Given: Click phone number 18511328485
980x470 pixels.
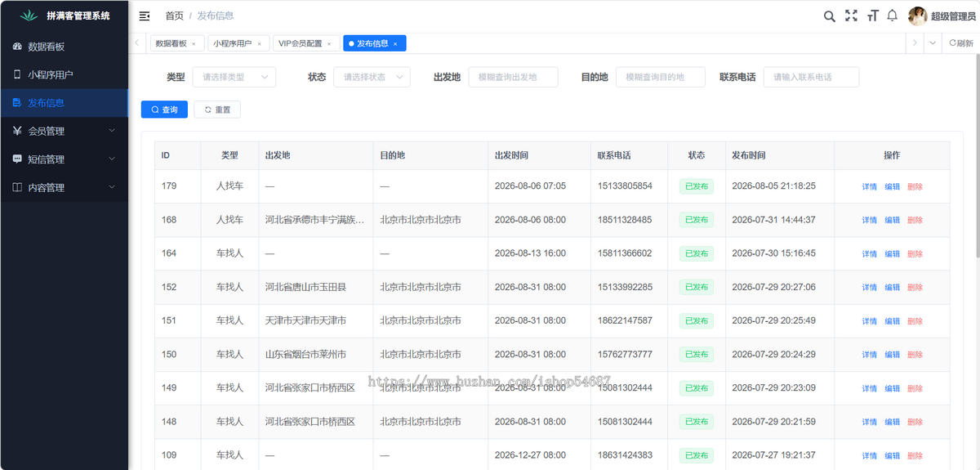Looking at the screenshot, I should click(625, 220).
